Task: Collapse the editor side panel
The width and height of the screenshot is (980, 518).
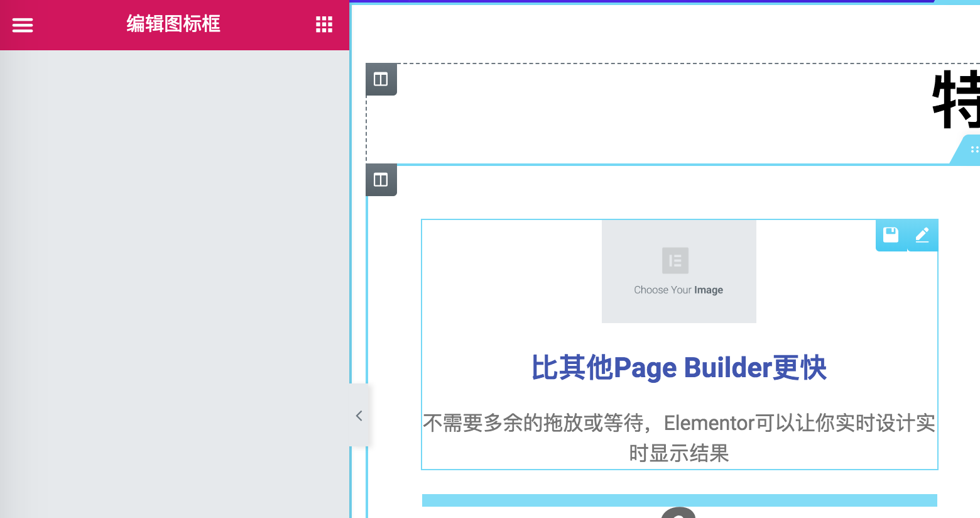Action: click(359, 416)
